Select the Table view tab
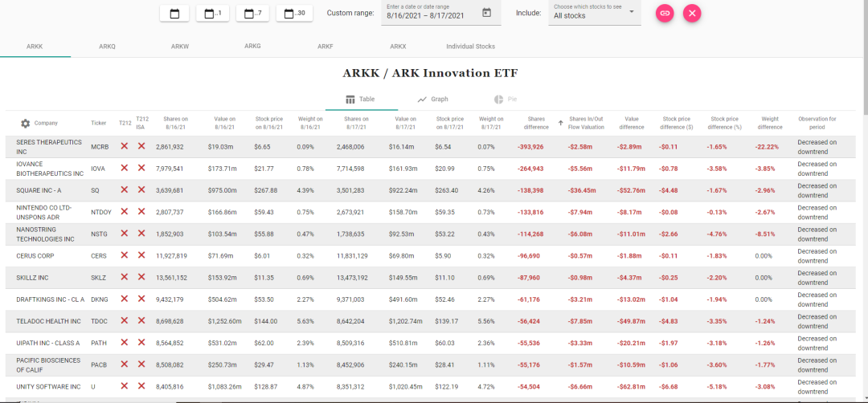Viewport: 868px width, 403px height. [x=361, y=100]
